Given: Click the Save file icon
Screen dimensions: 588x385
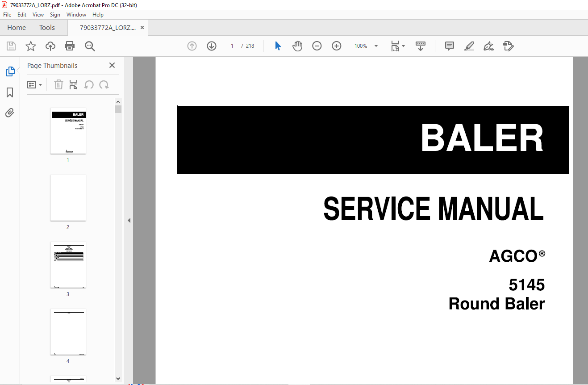Looking at the screenshot, I should [x=11, y=46].
